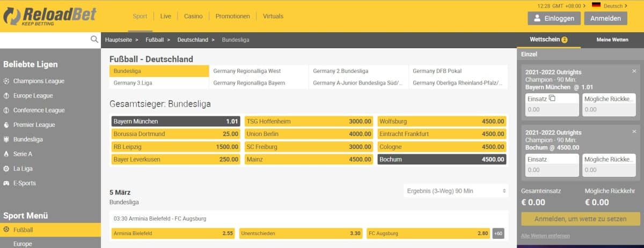Remove the Bayern München bet from slip
This screenshot has height=248, width=644.
634,71
